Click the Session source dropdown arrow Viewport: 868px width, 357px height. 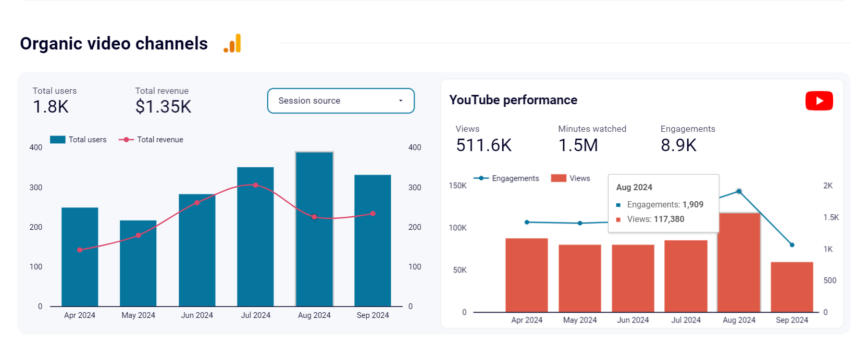(401, 101)
